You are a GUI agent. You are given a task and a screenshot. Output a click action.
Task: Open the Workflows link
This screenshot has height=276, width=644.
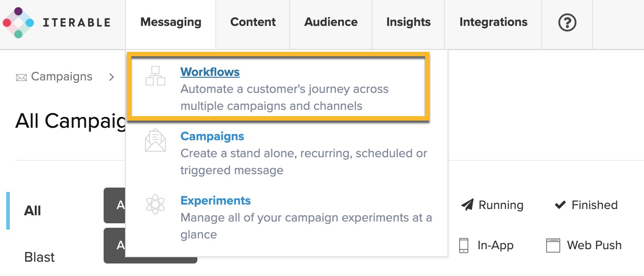[x=210, y=72]
